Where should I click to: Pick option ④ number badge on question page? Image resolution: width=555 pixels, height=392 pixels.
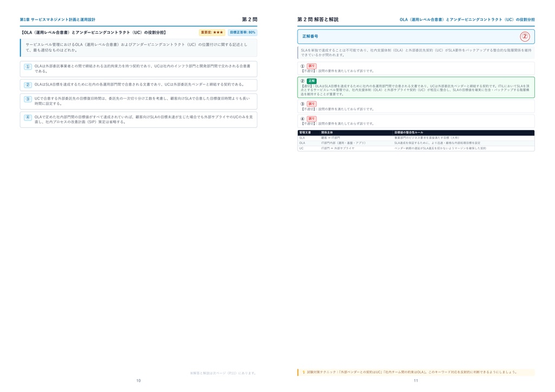28,117
